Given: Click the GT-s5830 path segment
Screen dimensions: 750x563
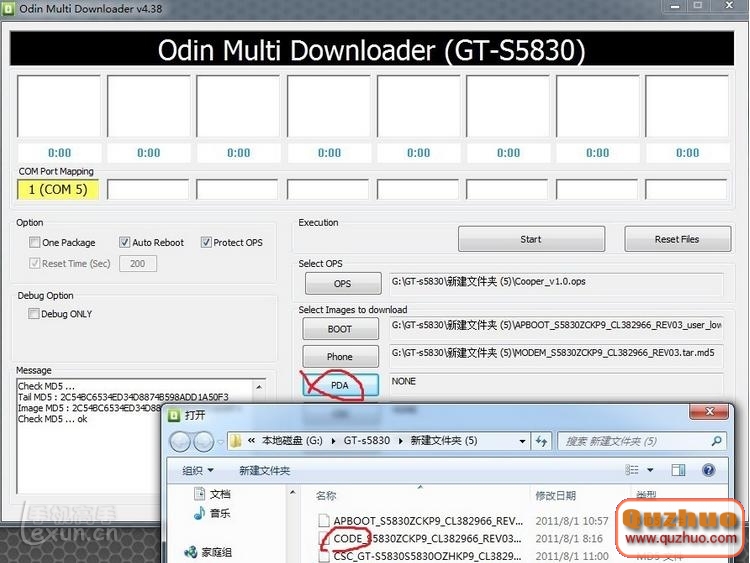Looking at the screenshot, I should pyautogui.click(x=367, y=441).
